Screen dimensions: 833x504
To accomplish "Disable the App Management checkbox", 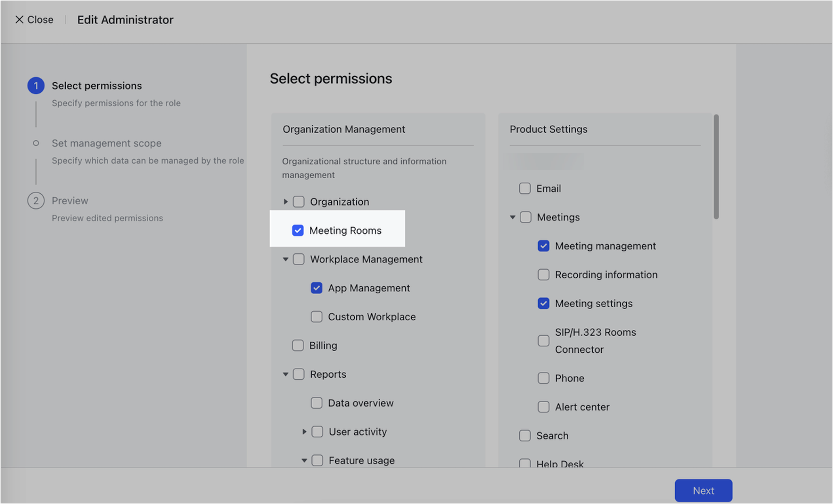I will [316, 287].
